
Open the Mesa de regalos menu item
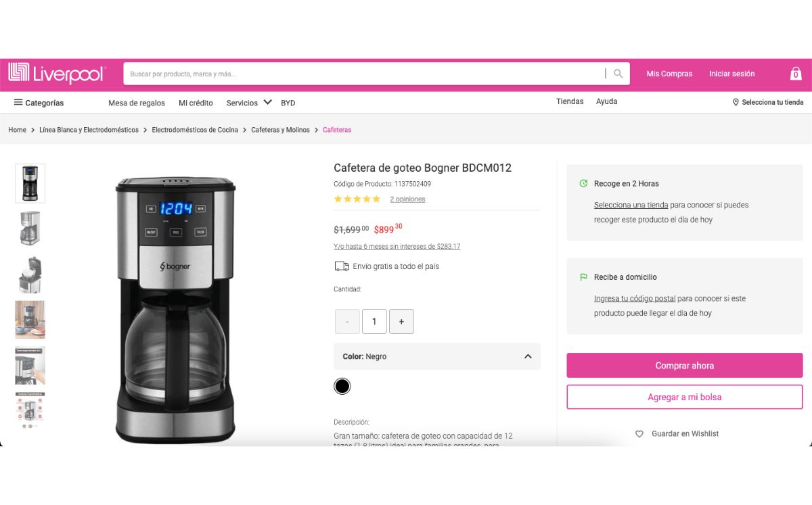pyautogui.click(x=137, y=103)
